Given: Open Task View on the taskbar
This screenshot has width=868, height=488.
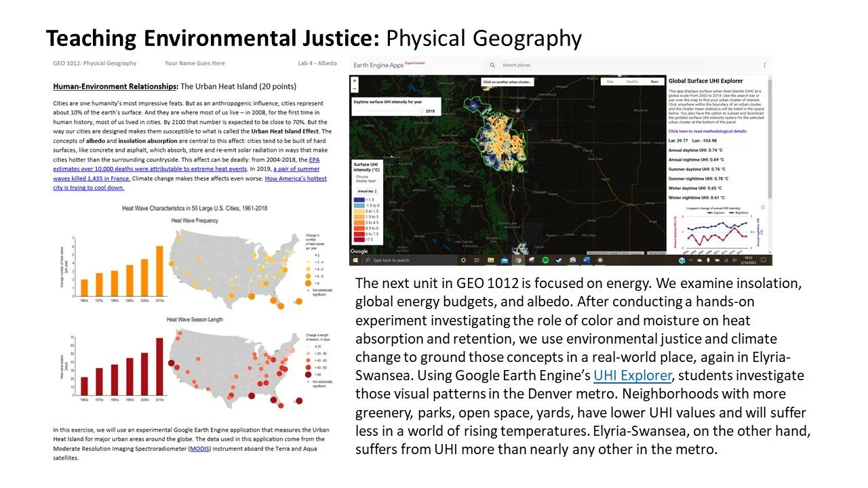Looking at the screenshot, I should click(476, 260).
